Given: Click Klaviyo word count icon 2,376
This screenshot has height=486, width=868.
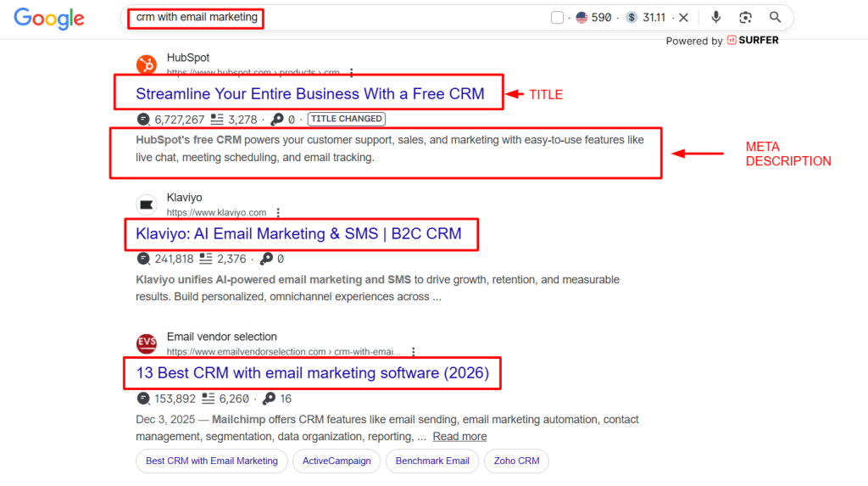Looking at the screenshot, I should (x=206, y=259).
